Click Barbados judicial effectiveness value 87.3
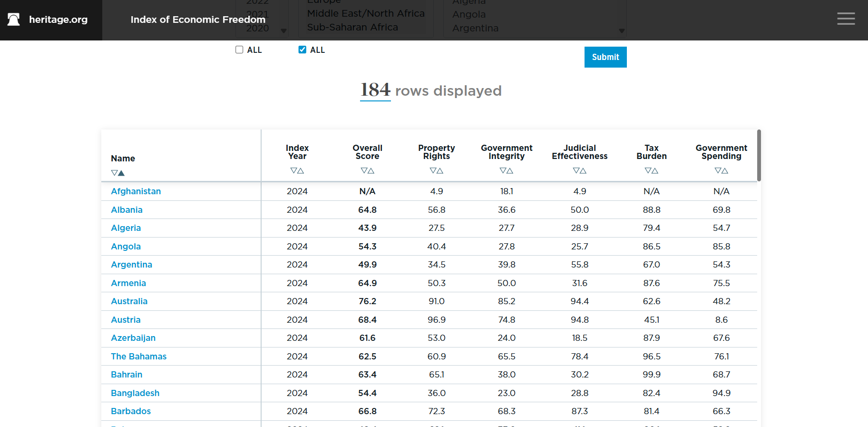868x427 pixels. (x=580, y=411)
